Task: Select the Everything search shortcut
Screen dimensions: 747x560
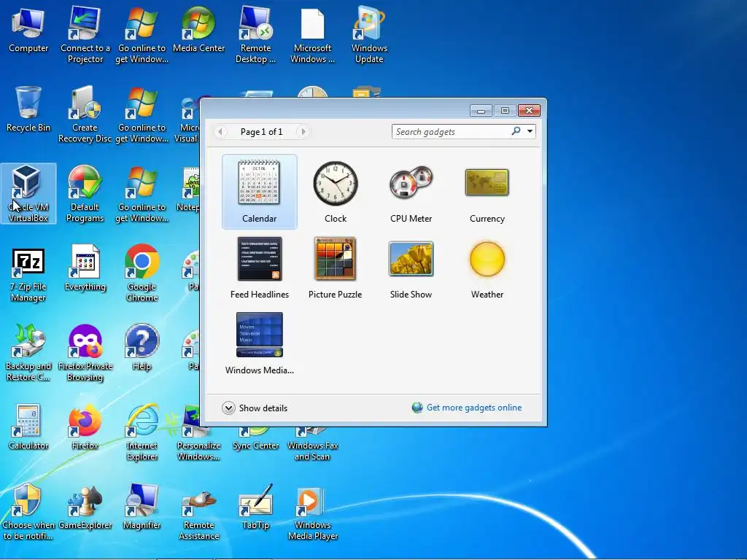Action: [x=85, y=269]
